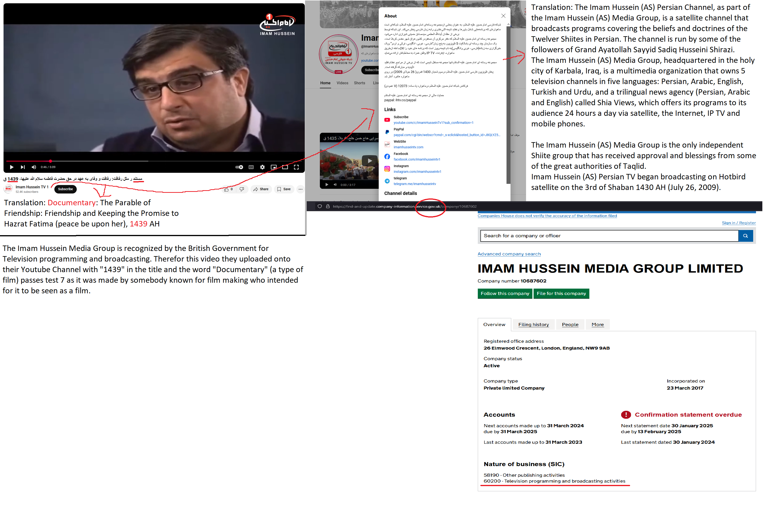Click the browser address bar URL

click(405, 207)
